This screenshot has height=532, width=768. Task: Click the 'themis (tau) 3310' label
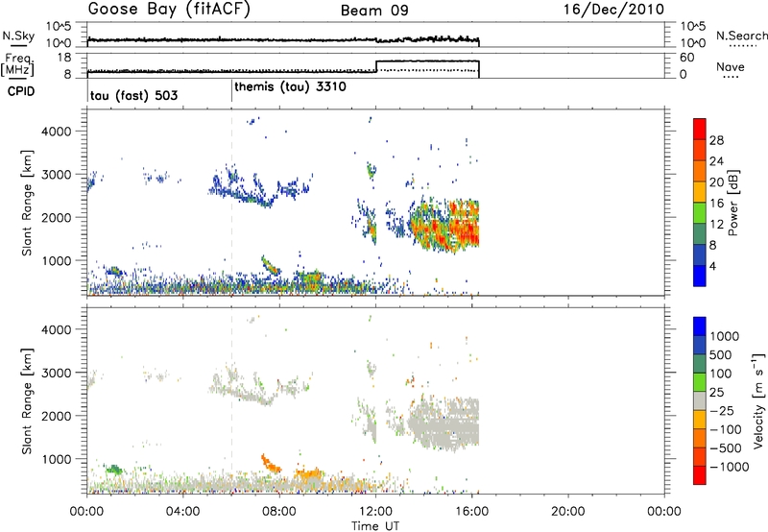point(291,87)
